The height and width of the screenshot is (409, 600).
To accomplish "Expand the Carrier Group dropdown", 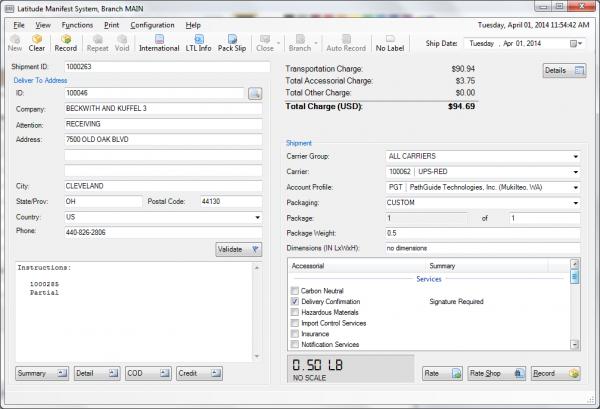I will (x=576, y=157).
